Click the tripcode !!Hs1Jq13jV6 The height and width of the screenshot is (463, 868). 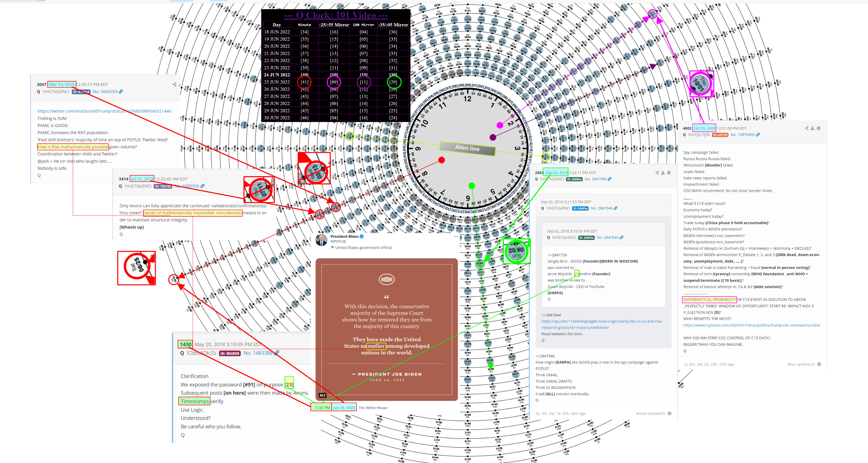click(x=699, y=135)
